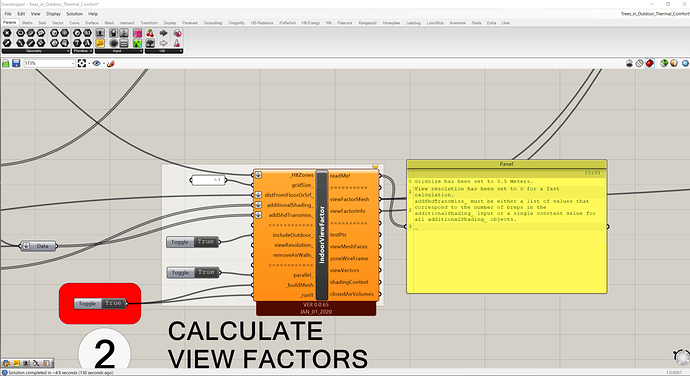
Task: Select the wireframe preview mode icon
Action: click(x=640, y=63)
